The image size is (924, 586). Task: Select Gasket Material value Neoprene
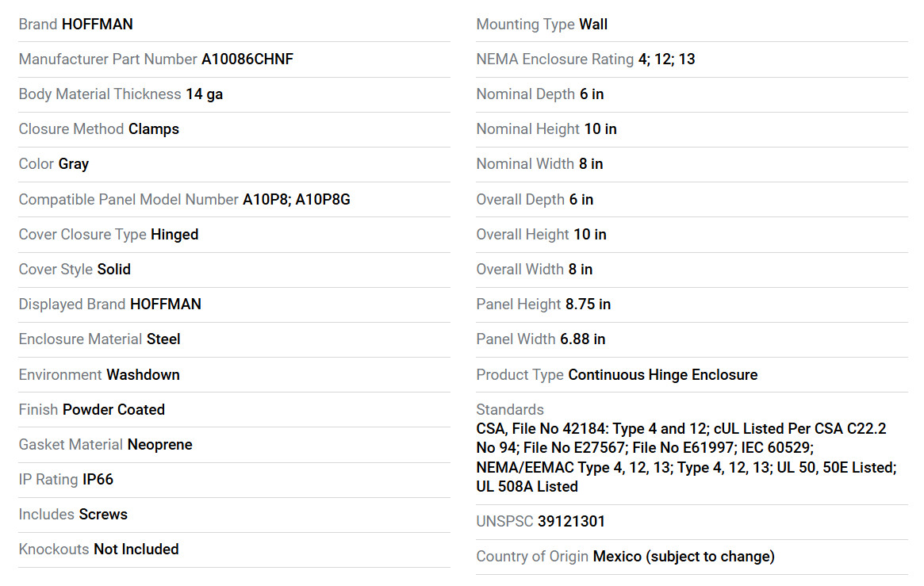pyautogui.click(x=159, y=445)
